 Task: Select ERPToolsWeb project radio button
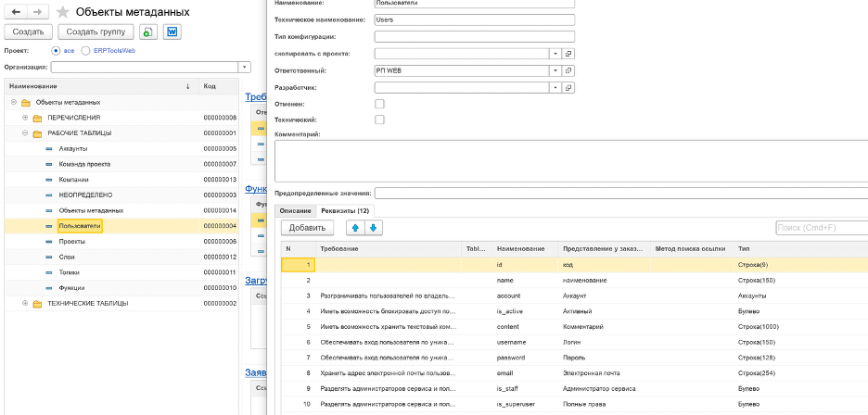(85, 50)
